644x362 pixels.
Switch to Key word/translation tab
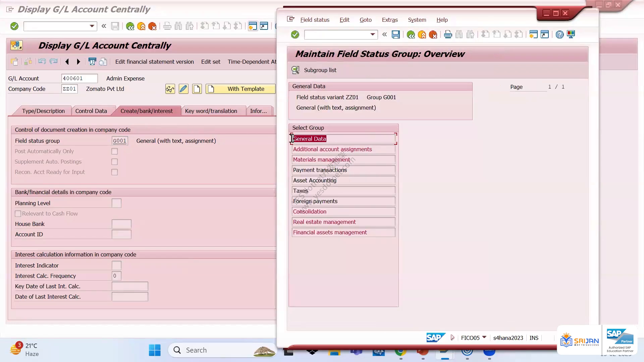pos(211,111)
